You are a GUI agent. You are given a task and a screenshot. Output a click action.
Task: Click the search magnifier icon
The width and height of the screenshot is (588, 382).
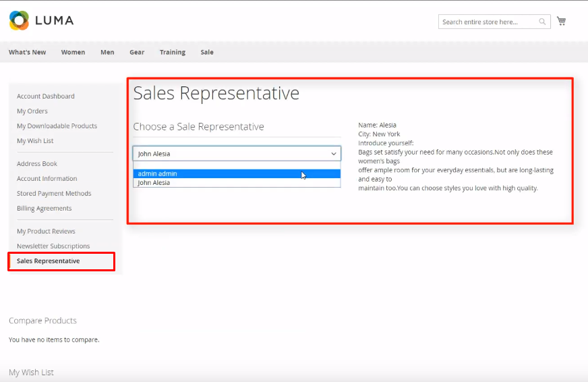tap(542, 22)
